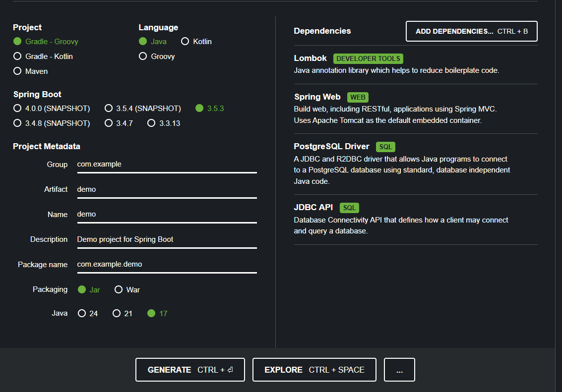Choose Java version 17
The height and width of the screenshot is (392, 562).
157,313
